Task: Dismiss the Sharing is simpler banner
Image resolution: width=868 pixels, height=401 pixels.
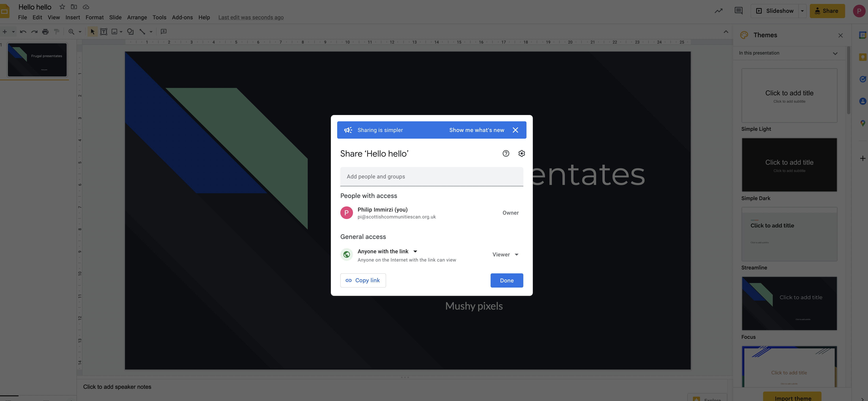Action: (x=515, y=130)
